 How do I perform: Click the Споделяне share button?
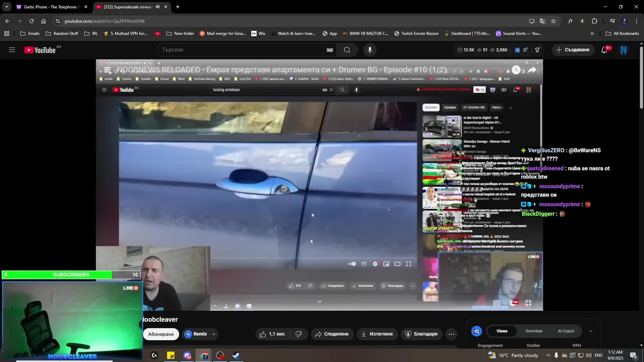pos(332,334)
